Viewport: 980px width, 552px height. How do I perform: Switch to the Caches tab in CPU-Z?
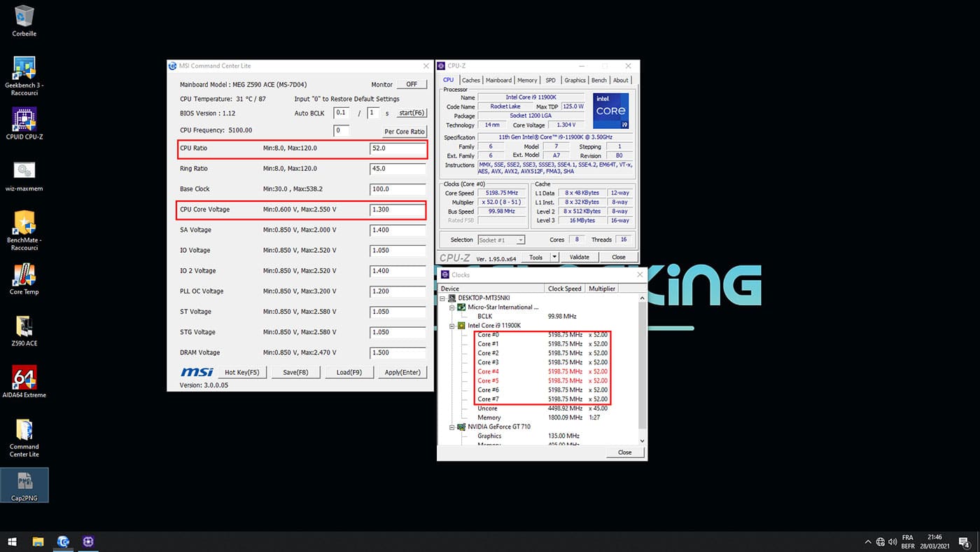(471, 80)
